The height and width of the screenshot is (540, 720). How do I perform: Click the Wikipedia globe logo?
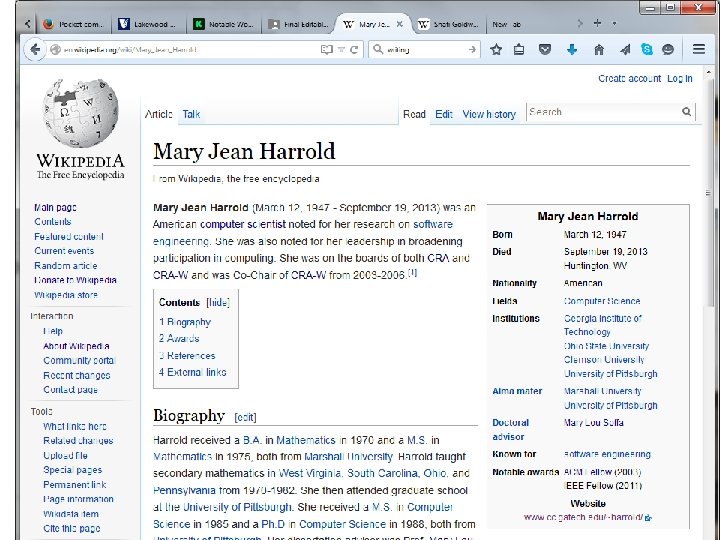click(x=80, y=113)
